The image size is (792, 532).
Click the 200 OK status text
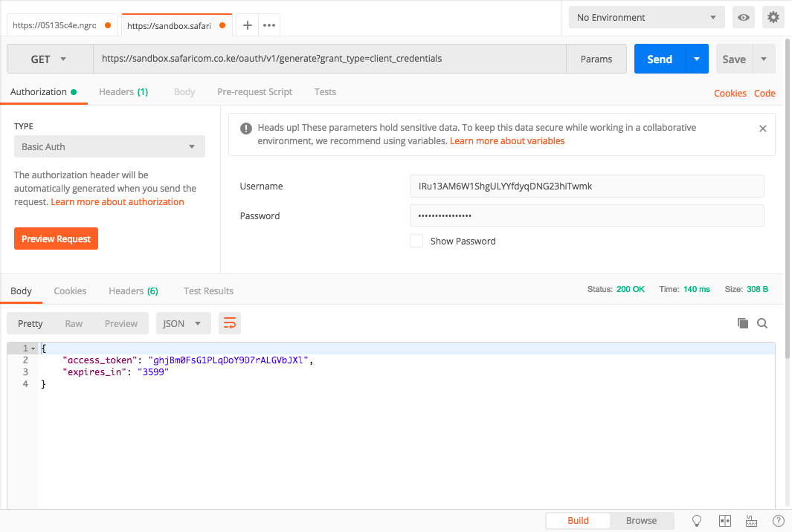point(631,289)
